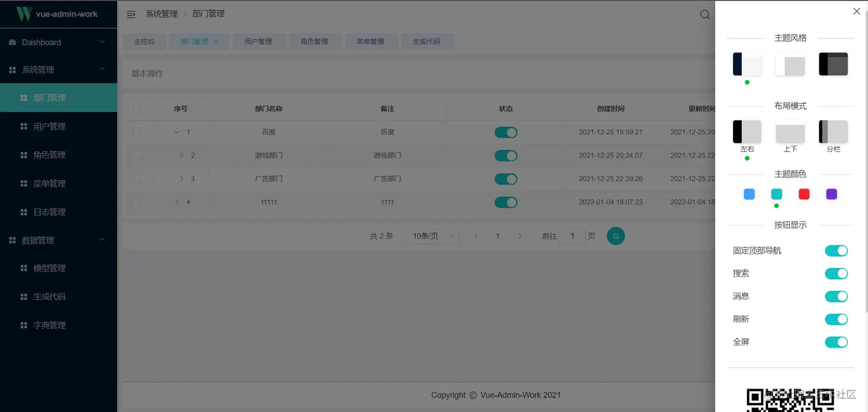This screenshot has width=868, height=412.
Task: Expand the Dashboard menu chevron
Action: (102, 42)
